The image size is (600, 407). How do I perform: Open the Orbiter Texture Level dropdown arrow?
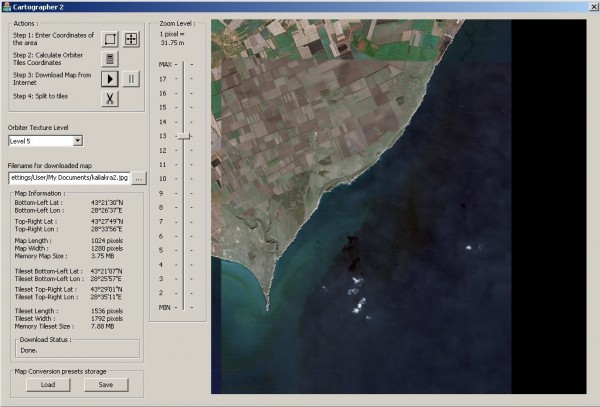77,141
